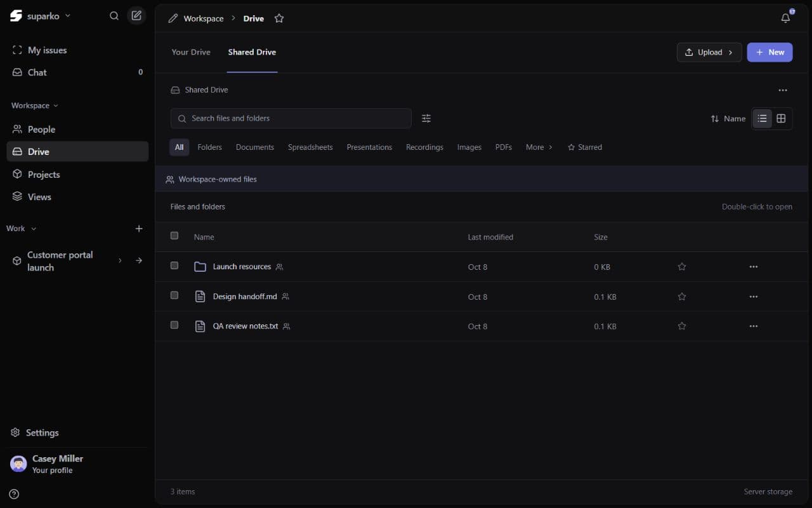812x508 pixels.
Task: Collapse the Work sidebar section
Action: 22,229
